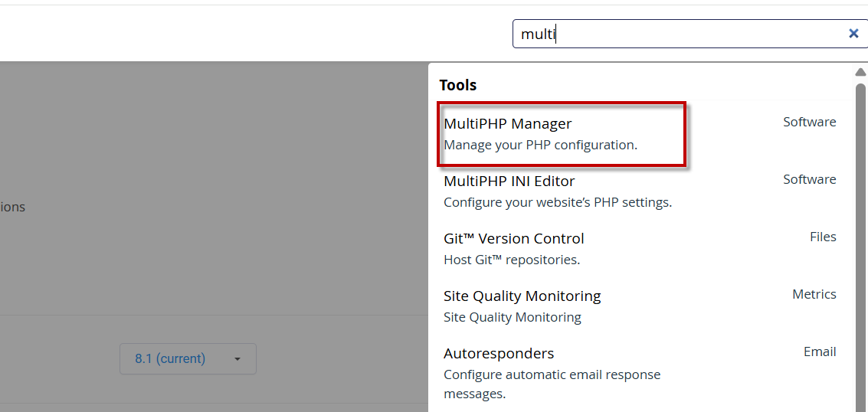868x412 pixels.
Task: Click Software label beside MultiPHP Manager
Action: 809,122
